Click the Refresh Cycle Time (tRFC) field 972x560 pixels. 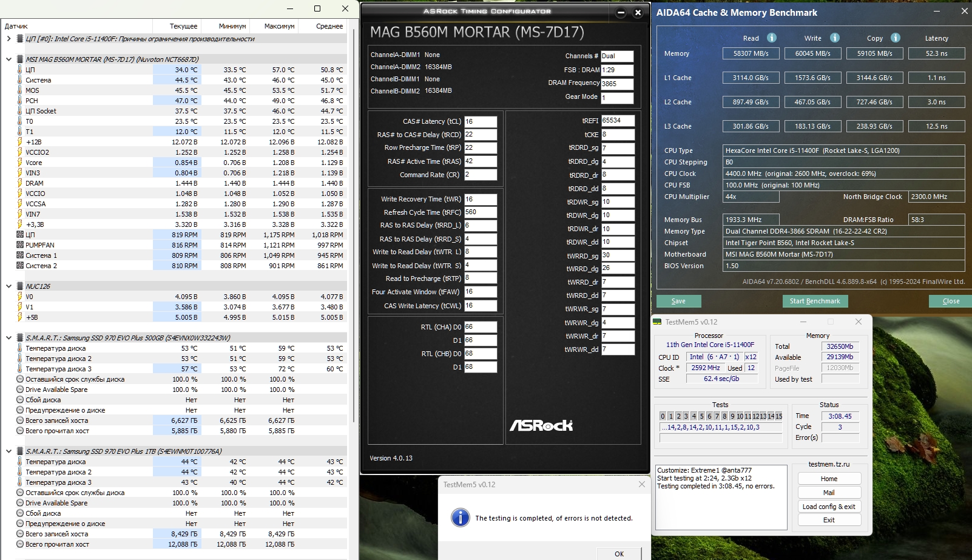(x=481, y=212)
